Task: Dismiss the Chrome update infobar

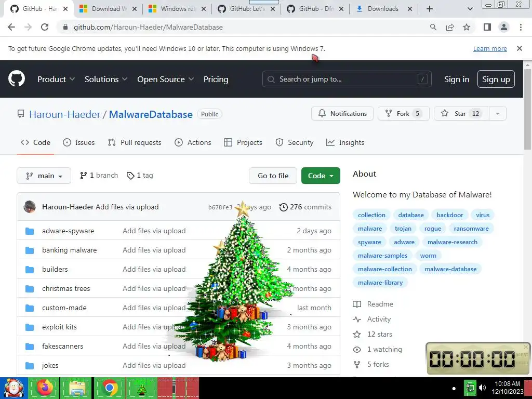Action: pos(520,48)
